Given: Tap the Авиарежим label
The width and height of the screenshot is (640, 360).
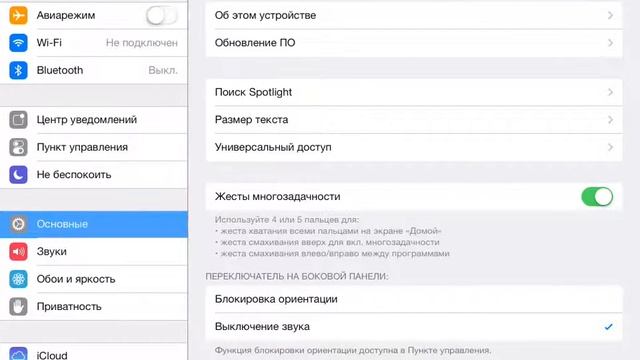Looking at the screenshot, I should point(66,16).
